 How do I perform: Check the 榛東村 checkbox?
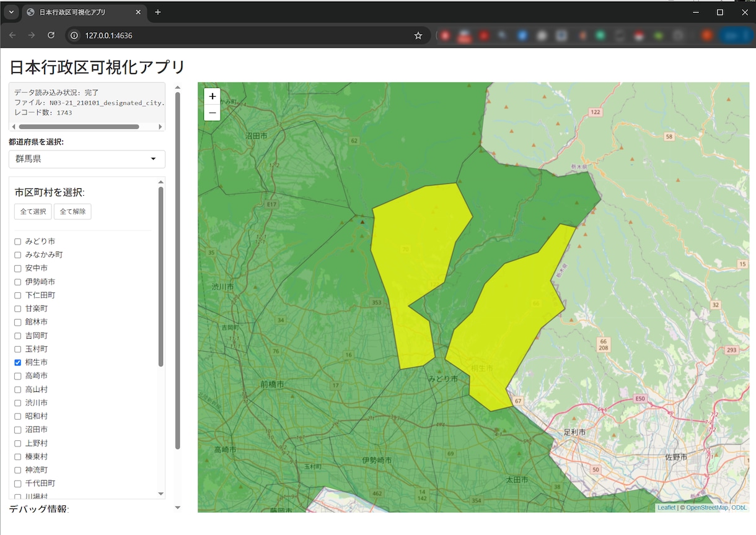coord(18,456)
